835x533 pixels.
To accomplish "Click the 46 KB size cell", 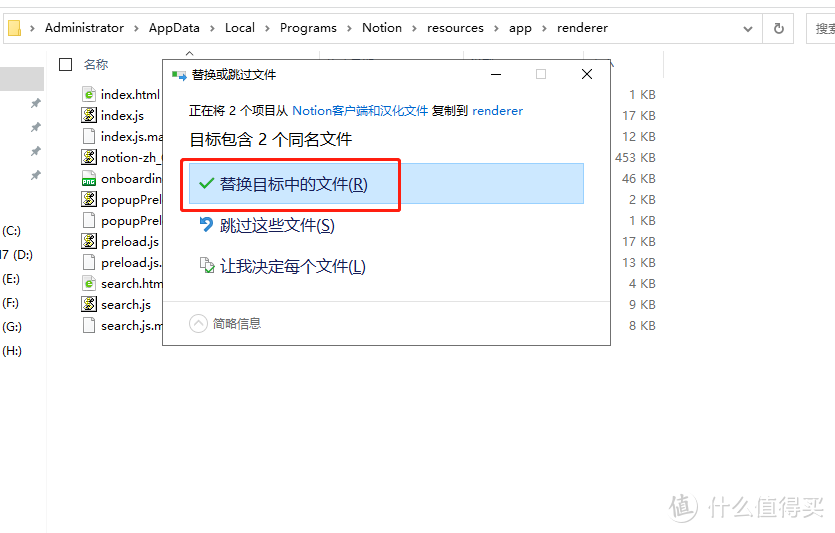I will 638,178.
